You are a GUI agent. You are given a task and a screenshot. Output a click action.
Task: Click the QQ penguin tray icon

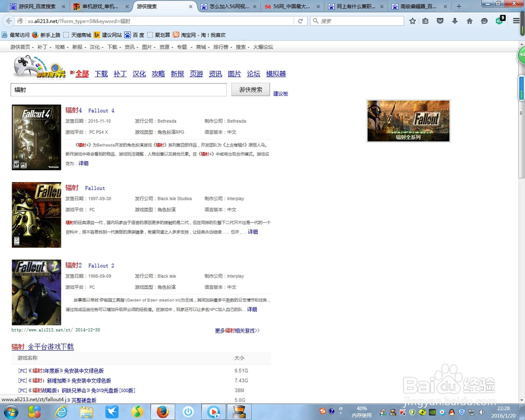coord(451,412)
